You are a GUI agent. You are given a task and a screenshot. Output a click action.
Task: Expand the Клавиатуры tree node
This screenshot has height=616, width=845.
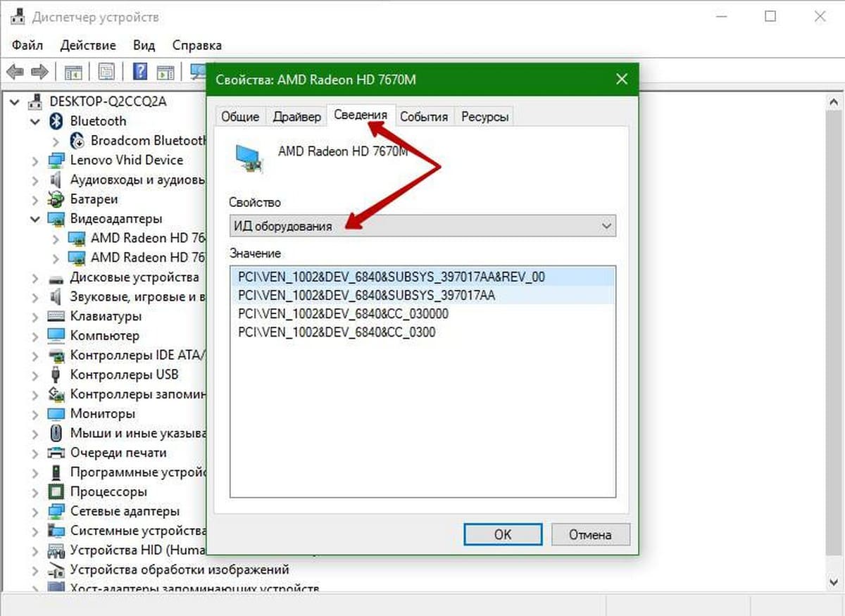click(35, 316)
